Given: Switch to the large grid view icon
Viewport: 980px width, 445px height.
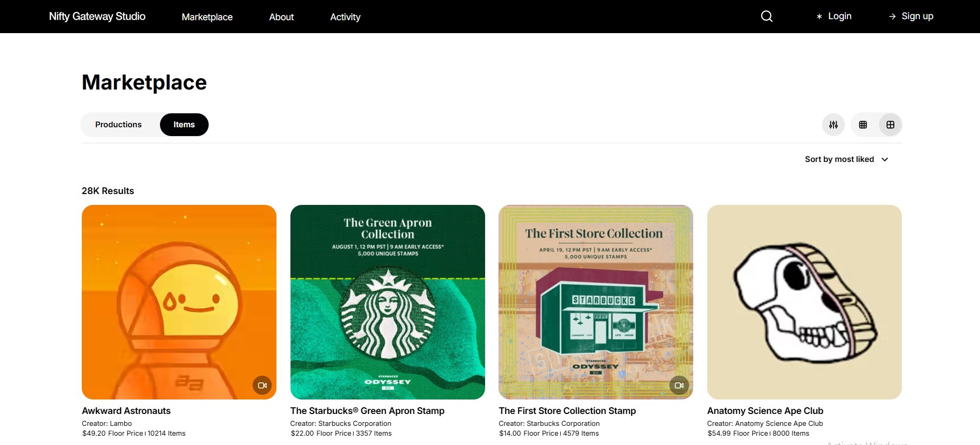Looking at the screenshot, I should pos(890,125).
